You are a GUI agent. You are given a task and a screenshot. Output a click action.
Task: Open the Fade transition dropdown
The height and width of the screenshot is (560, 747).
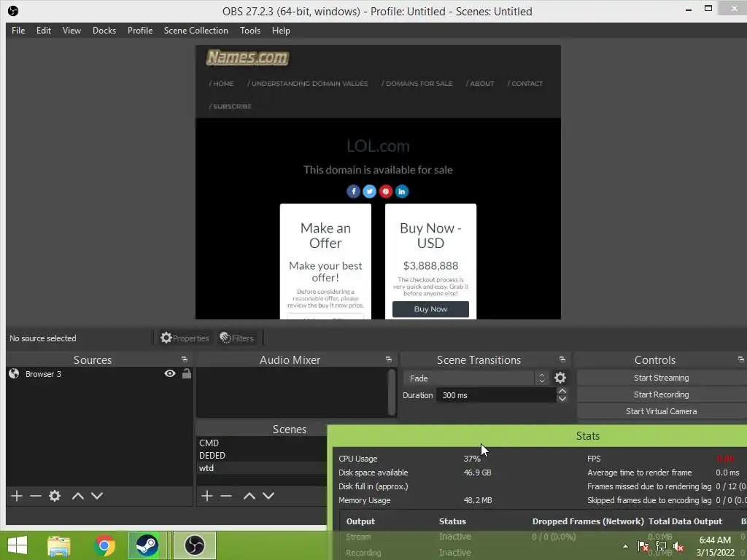coord(476,378)
